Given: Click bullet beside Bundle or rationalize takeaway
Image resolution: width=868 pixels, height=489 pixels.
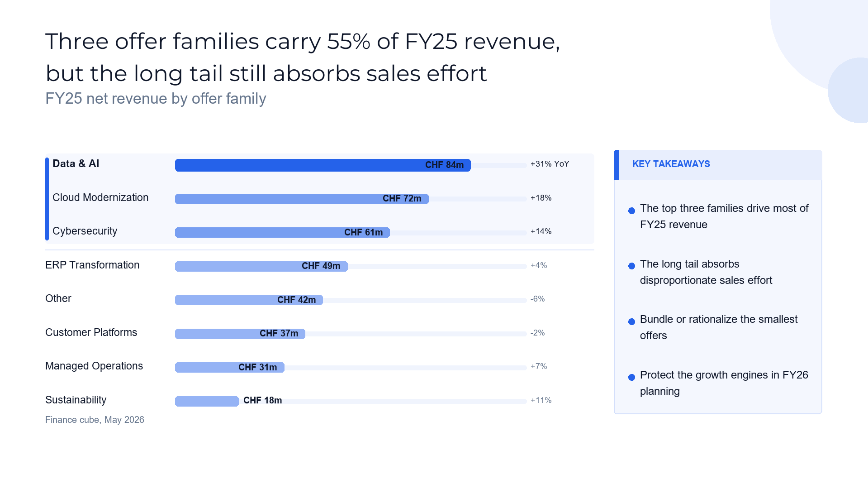Looking at the screenshot, I should [x=631, y=321].
